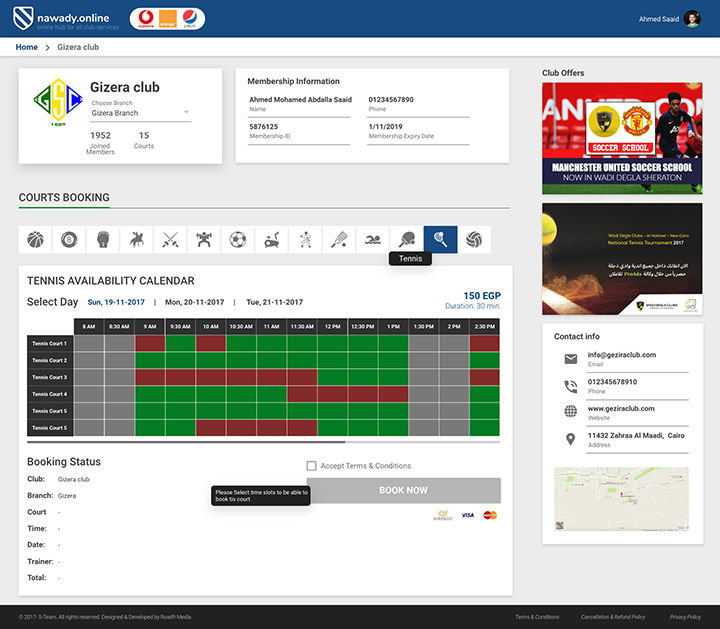The height and width of the screenshot is (629, 720).
Task: Pick the fencing swords icon
Action: [170, 240]
